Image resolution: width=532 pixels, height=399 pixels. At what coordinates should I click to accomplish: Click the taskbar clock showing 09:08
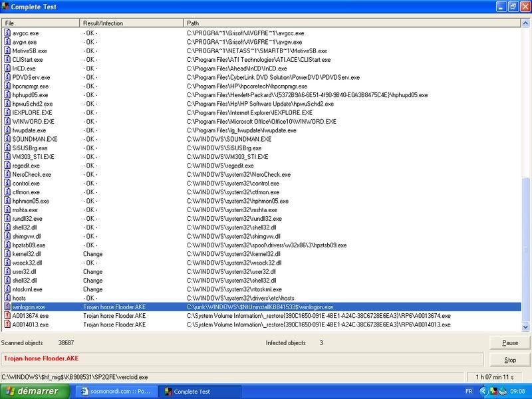517,391
